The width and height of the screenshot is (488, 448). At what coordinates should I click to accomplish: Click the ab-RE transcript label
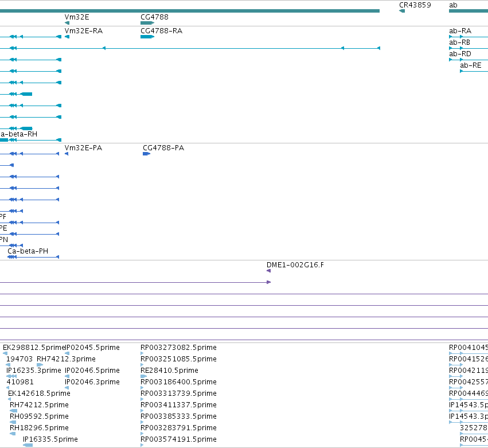tap(471, 65)
